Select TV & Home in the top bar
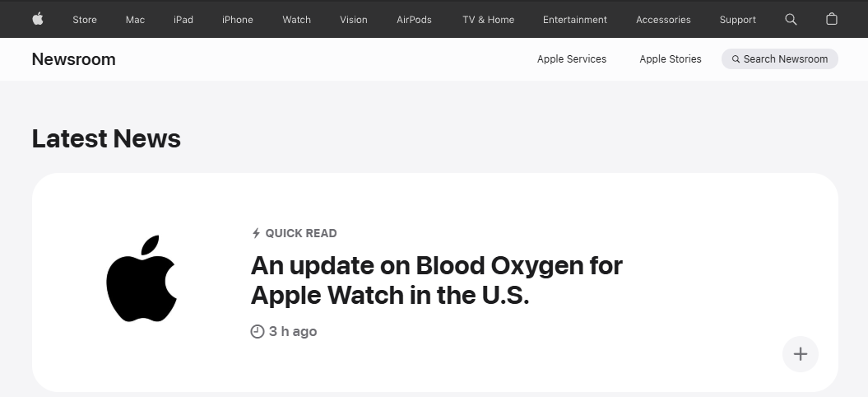This screenshot has height=397, width=868. [x=488, y=20]
